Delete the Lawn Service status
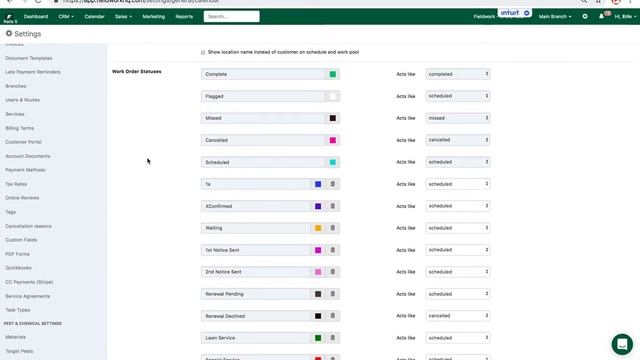The width and height of the screenshot is (640, 360). pos(333,338)
